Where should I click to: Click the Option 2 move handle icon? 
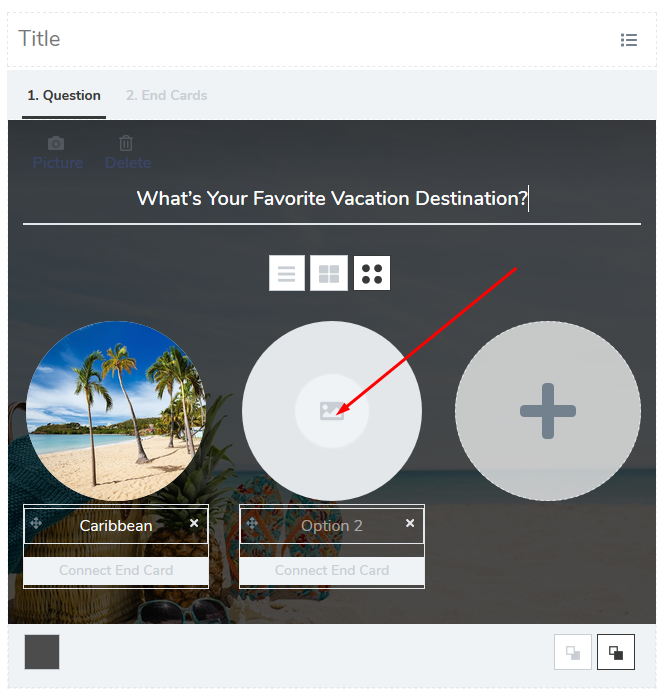252,523
